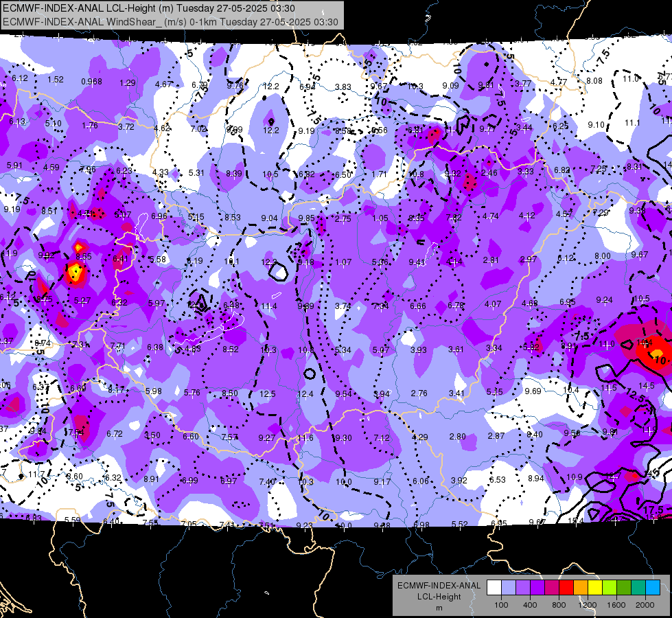Click the magenta legend color swatch
The width and height of the screenshot is (672, 618).
click(552, 588)
